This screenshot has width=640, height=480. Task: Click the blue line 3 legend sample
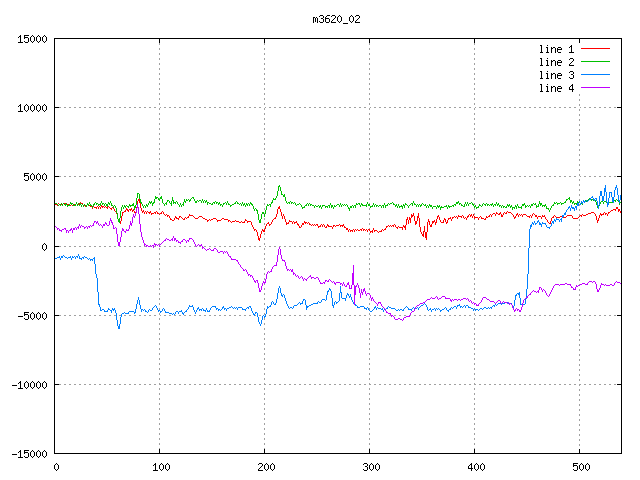[595, 75]
